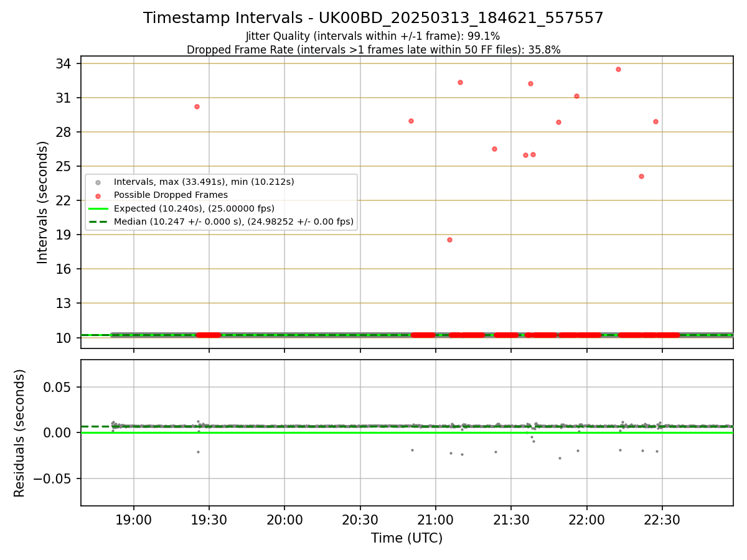This screenshot has width=747, height=560.
Task: Click the plot title containing UK00BD_20250313_184621_557557
Action: tap(374, 18)
